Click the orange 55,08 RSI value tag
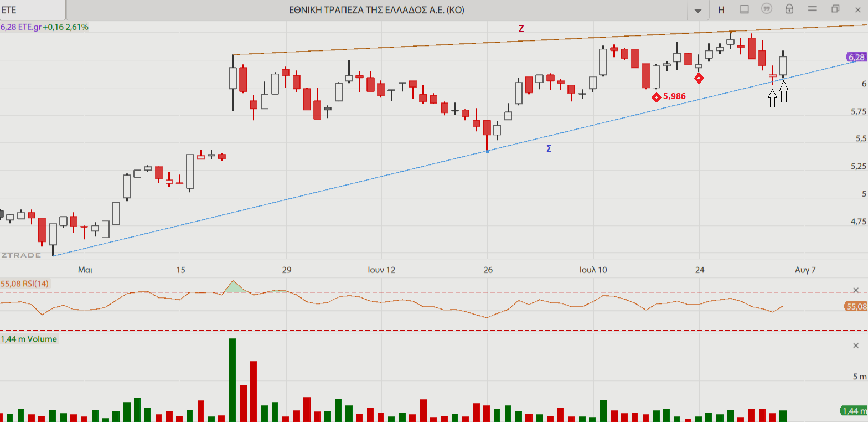 pos(856,306)
